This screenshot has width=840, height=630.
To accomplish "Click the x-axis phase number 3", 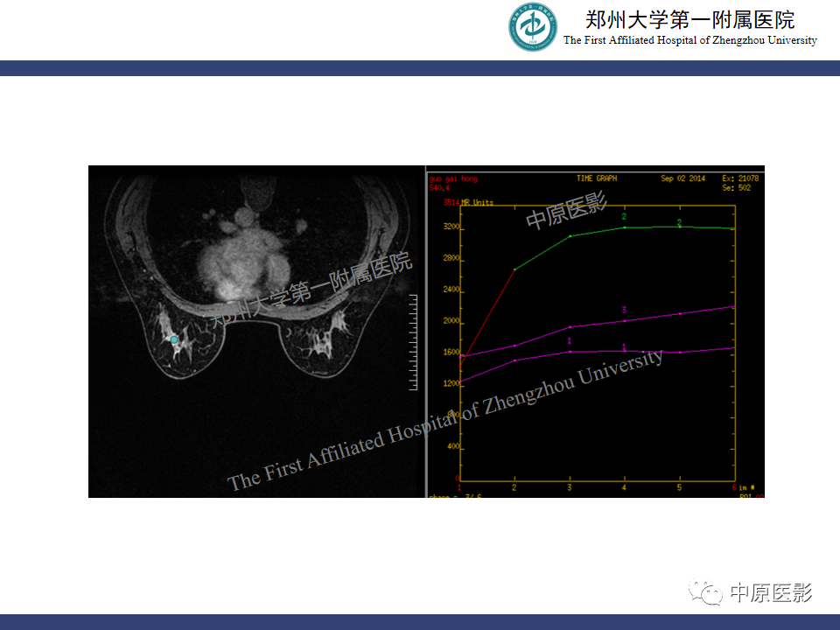I will 570,487.
